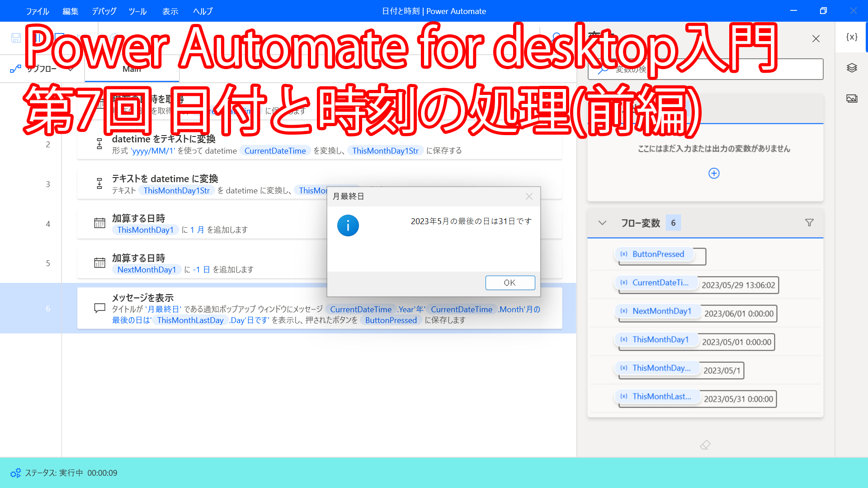Click the ThisMonthDay1Str token in step 2

coord(386,151)
